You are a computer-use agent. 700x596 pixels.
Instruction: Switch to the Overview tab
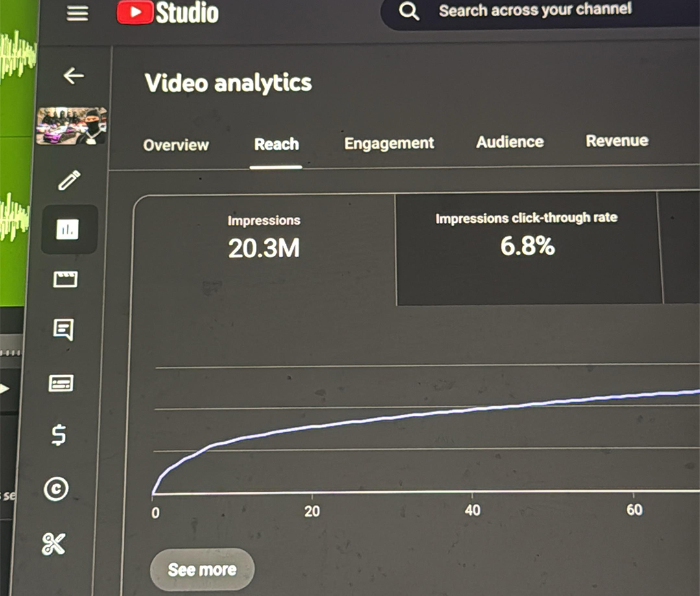[x=176, y=145]
